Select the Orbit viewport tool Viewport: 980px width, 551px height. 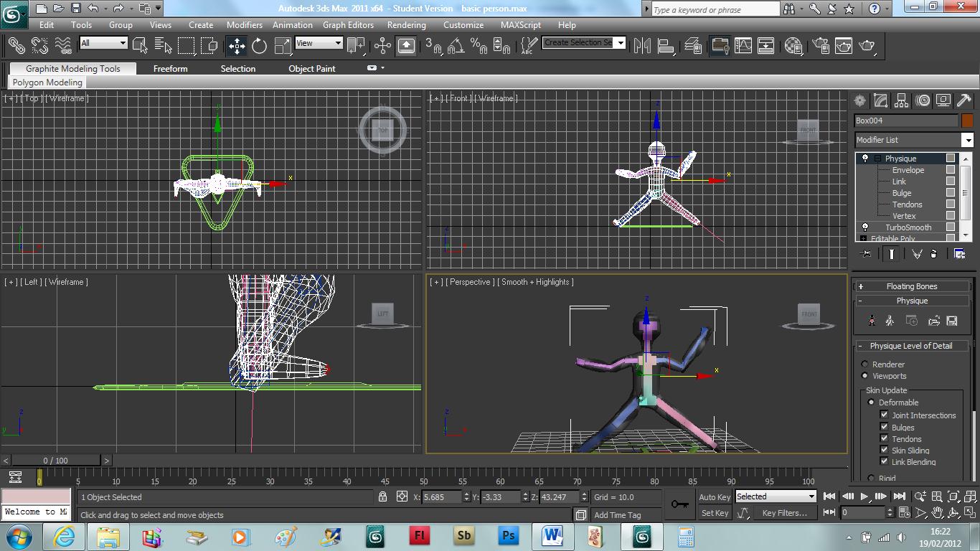click(x=953, y=512)
